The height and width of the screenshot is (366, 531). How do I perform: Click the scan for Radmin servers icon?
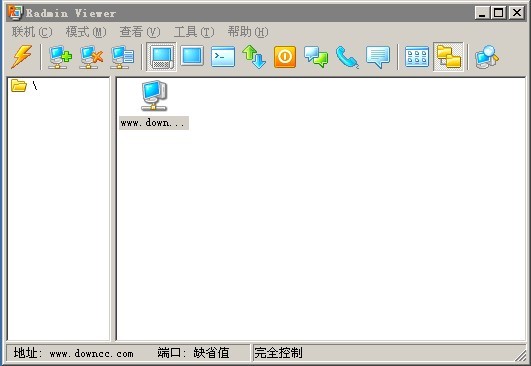tap(487, 57)
